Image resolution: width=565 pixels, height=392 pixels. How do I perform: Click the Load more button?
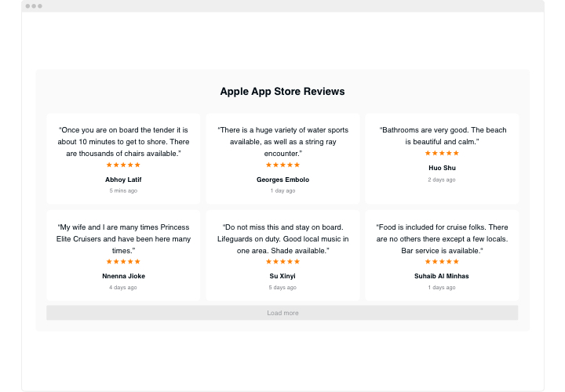[x=282, y=313]
